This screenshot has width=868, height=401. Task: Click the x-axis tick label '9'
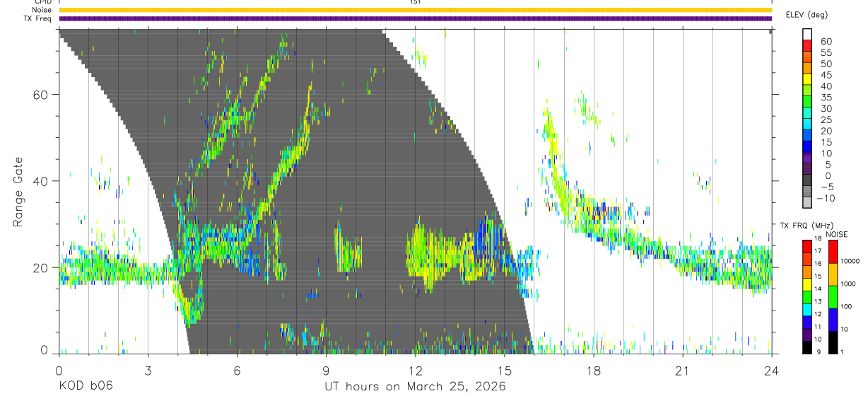(326, 370)
